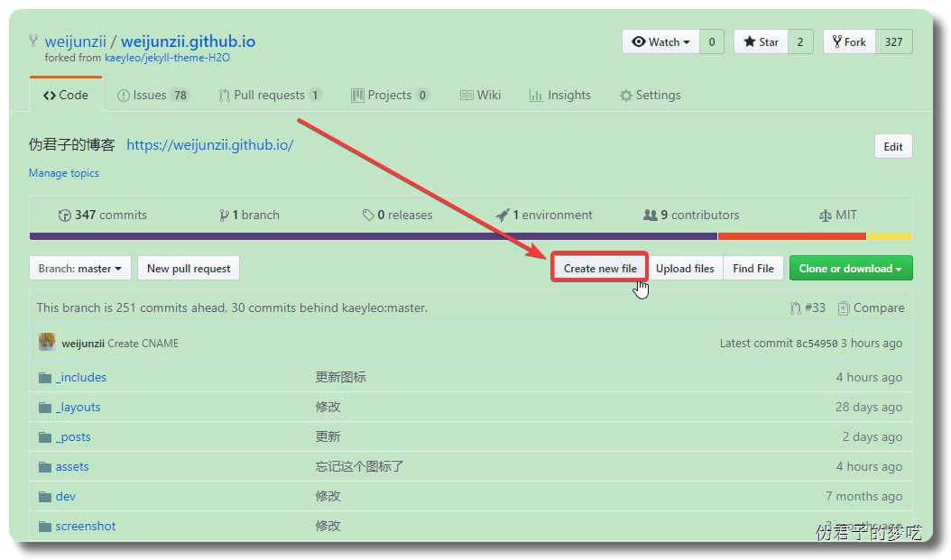Open the Pull requests tab
The height and width of the screenshot is (560, 951).
270,96
